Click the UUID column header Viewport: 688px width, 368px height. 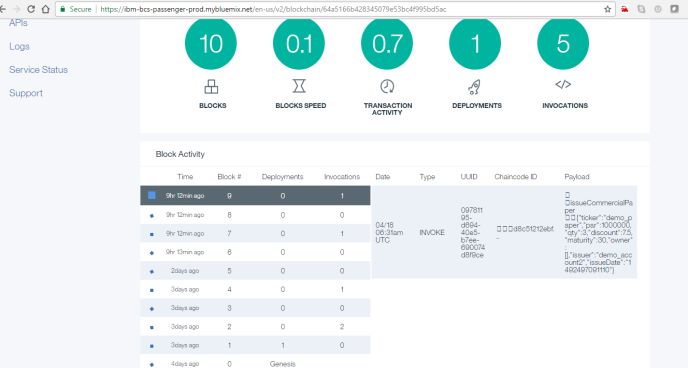(x=469, y=177)
